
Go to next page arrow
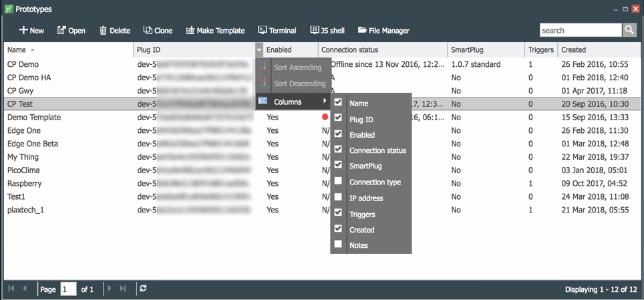110,289
